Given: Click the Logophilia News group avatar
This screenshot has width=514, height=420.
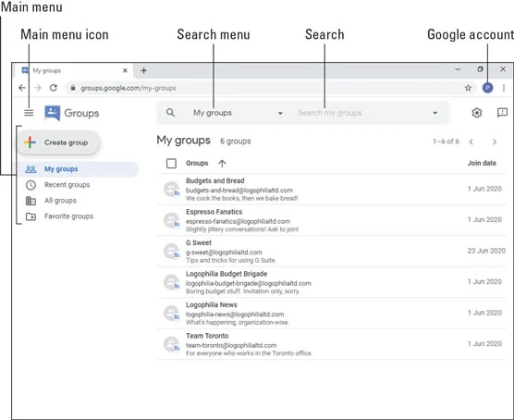Looking at the screenshot, I should [x=172, y=313].
